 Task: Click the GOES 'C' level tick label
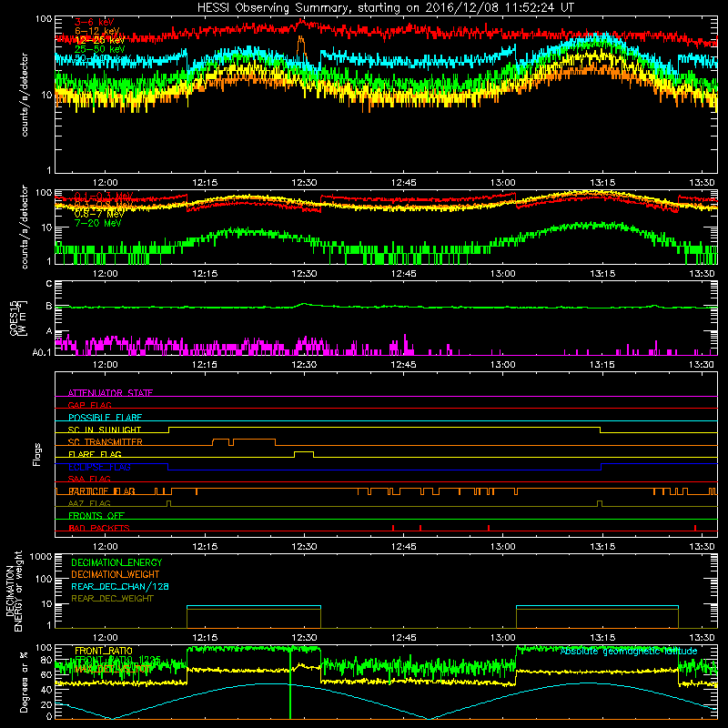(x=49, y=284)
